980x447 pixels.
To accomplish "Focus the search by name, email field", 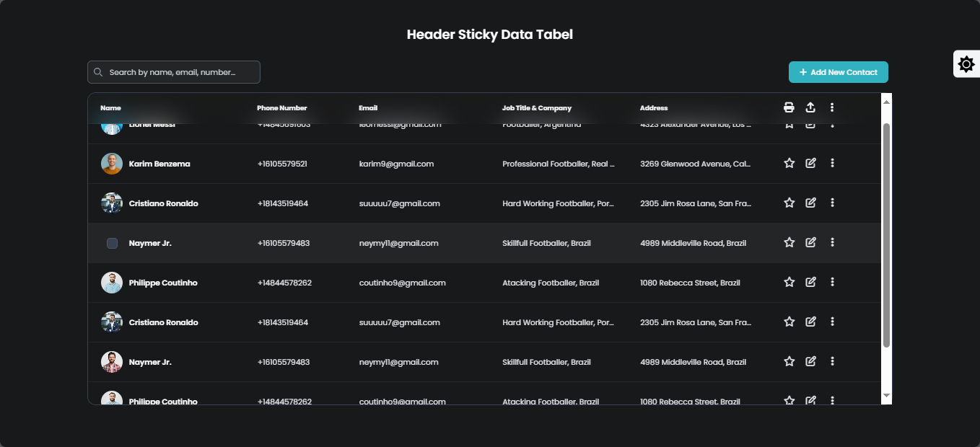I will tap(180, 72).
